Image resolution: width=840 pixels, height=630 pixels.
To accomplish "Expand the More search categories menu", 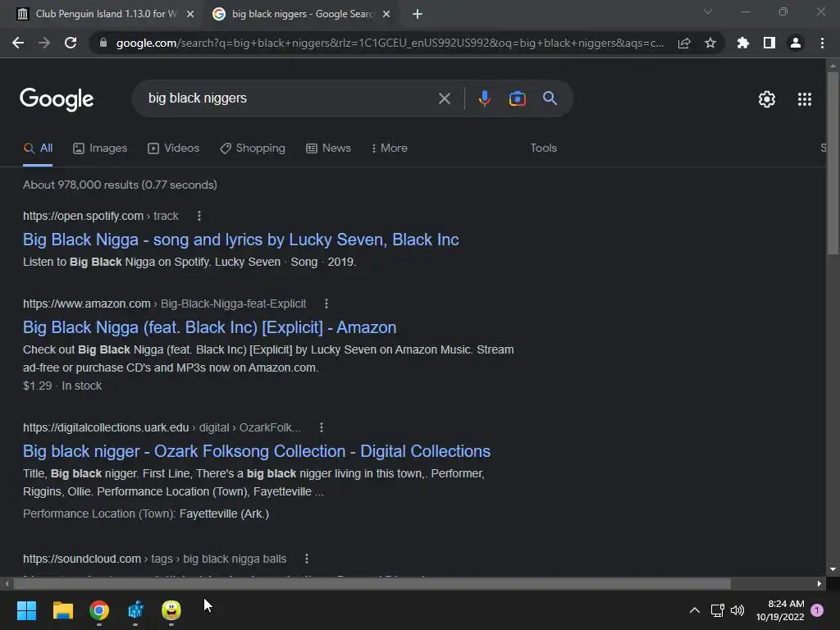I will coord(389,148).
